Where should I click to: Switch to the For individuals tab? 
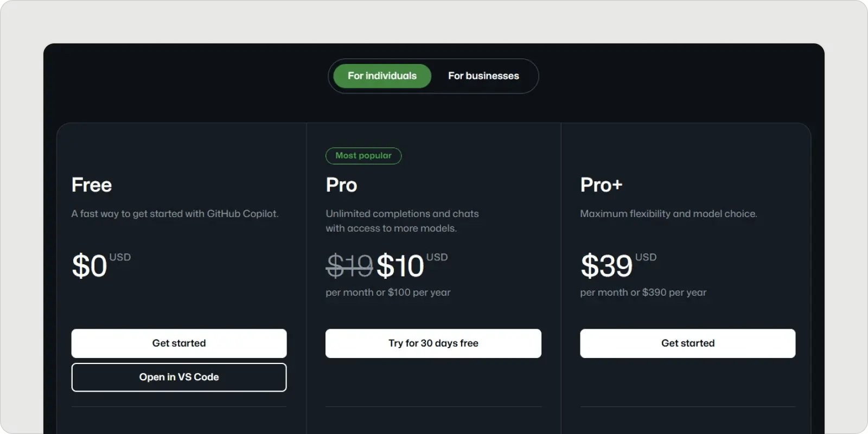[x=382, y=76]
